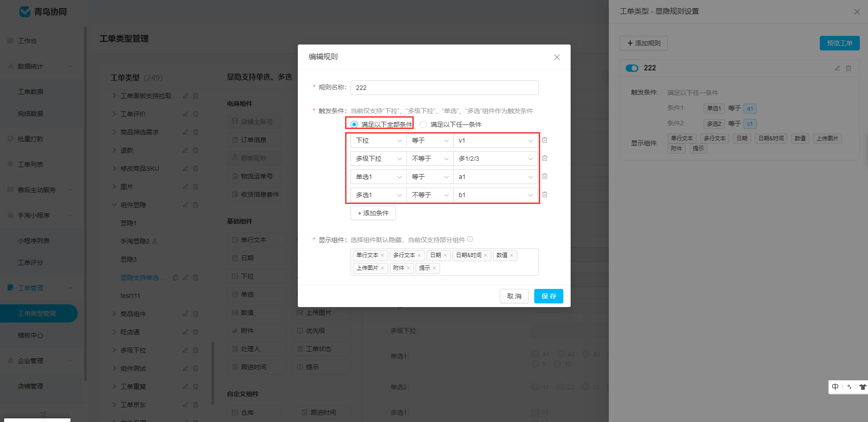The height and width of the screenshot is (422, 868).
Task: Open the 下拉 component dropdown
Action: [x=378, y=140]
